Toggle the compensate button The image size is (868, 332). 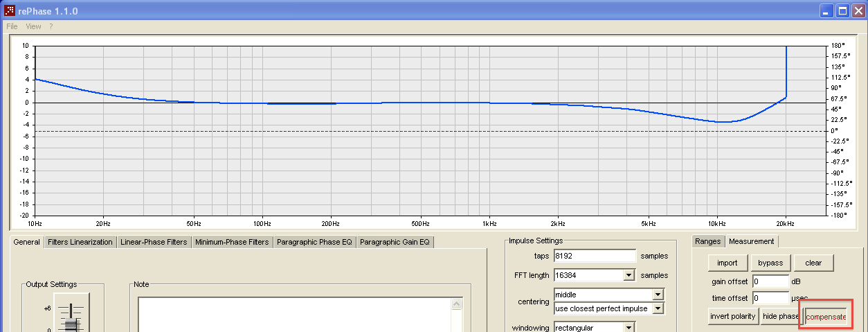point(826,317)
